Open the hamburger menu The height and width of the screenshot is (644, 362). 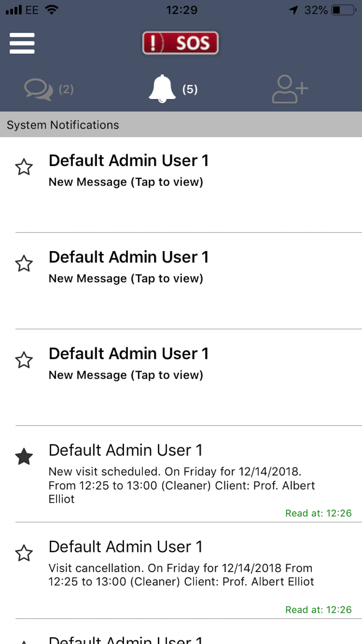(22, 43)
